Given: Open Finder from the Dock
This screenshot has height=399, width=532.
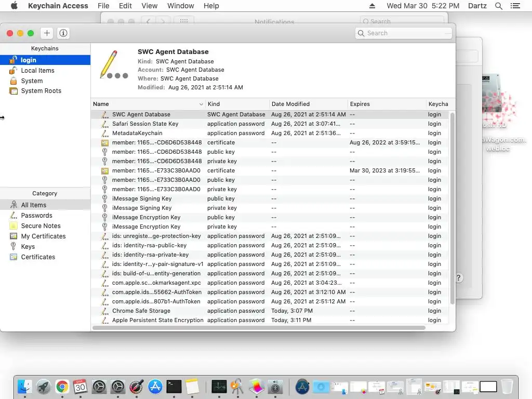Looking at the screenshot, I should pos(25,387).
